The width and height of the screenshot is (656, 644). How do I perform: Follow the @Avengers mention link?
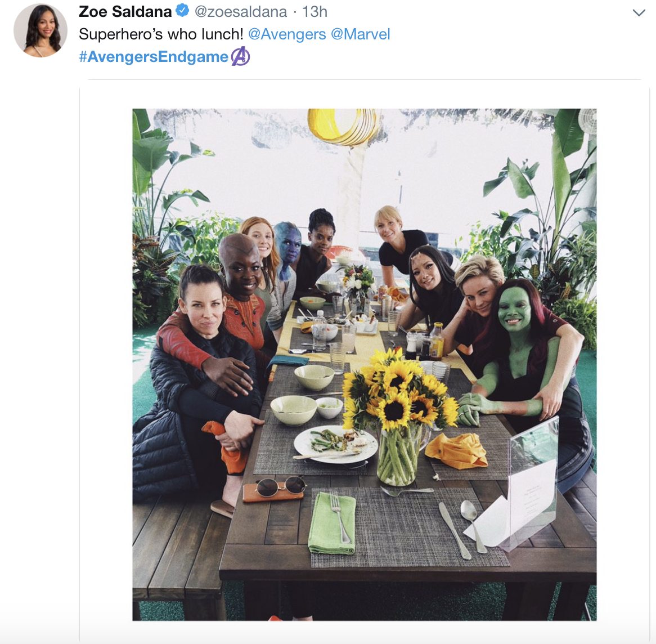[x=287, y=34]
